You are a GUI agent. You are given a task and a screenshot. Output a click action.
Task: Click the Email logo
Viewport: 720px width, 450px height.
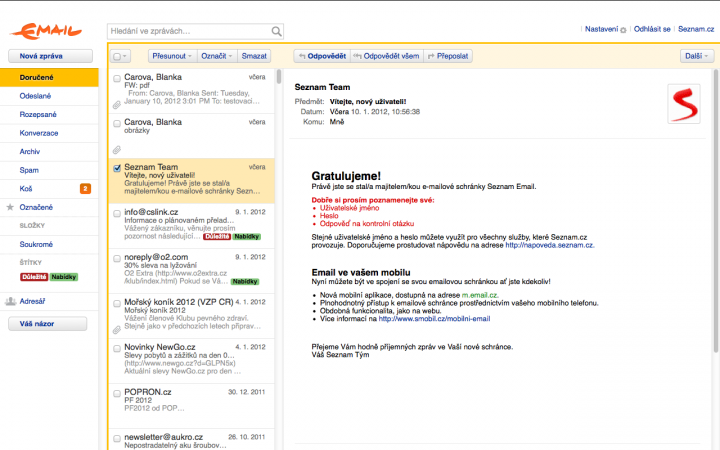click(46, 31)
